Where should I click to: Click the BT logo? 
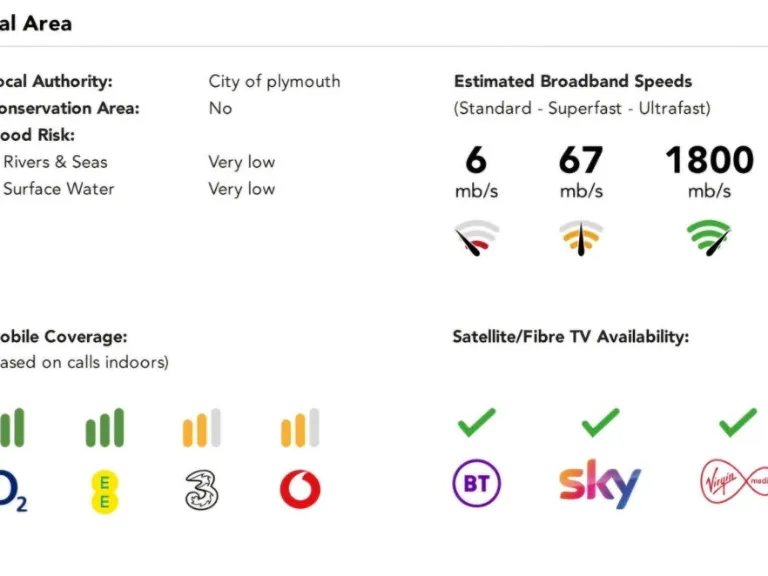476,484
